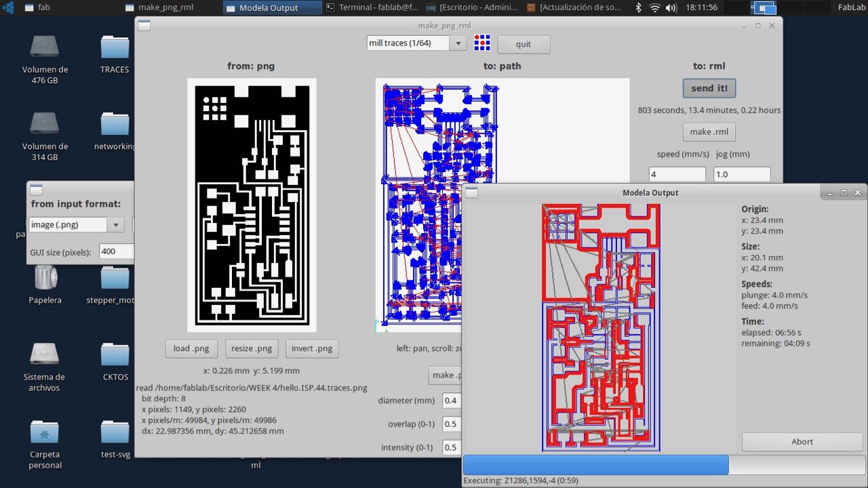Open the mill traces (1/64) dropdown
This screenshot has height=488, width=868.
[x=416, y=43]
